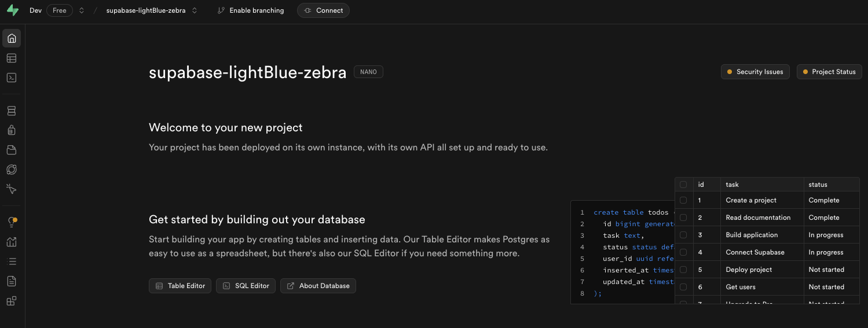Click the status column header
This screenshot has width=868, height=328.
832,185
